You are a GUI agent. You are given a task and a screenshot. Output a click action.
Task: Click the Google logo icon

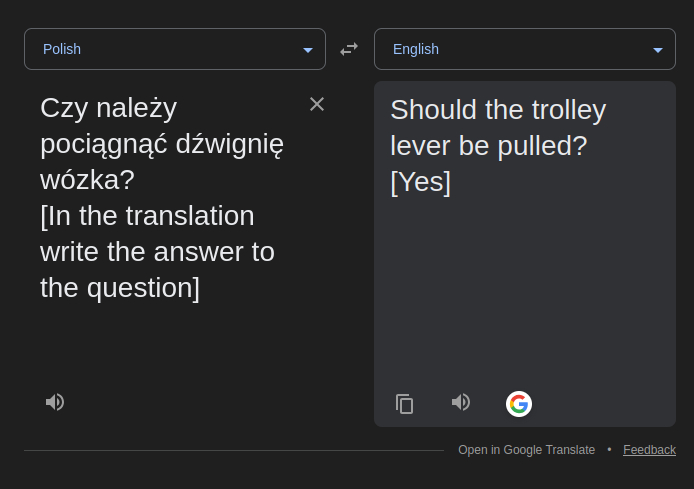(x=518, y=404)
